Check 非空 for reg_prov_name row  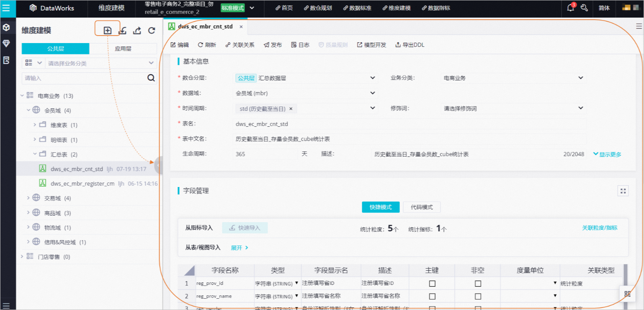pyautogui.click(x=478, y=296)
